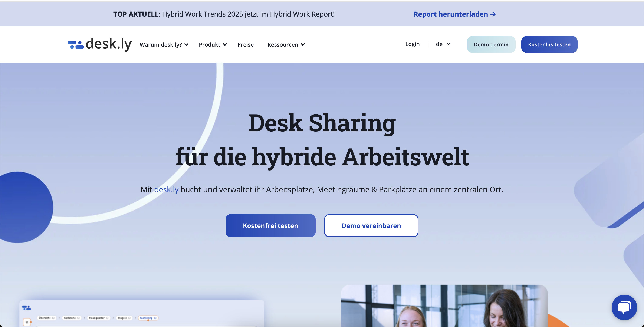Screen dimensions: 644x327
Task: Follow the desk.ly link in subtitle
Action: (x=166, y=189)
